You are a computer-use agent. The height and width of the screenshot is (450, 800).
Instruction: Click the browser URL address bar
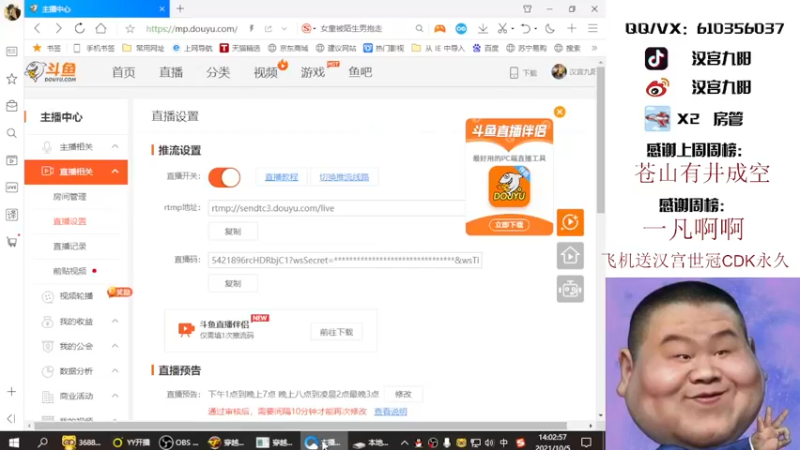[192, 29]
